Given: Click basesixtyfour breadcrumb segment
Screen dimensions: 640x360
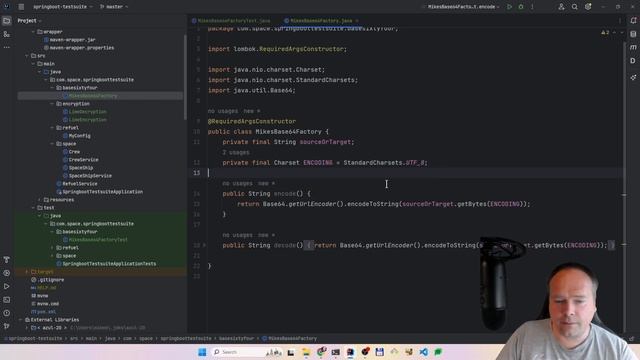Looking at the screenshot, I should [x=236, y=338].
